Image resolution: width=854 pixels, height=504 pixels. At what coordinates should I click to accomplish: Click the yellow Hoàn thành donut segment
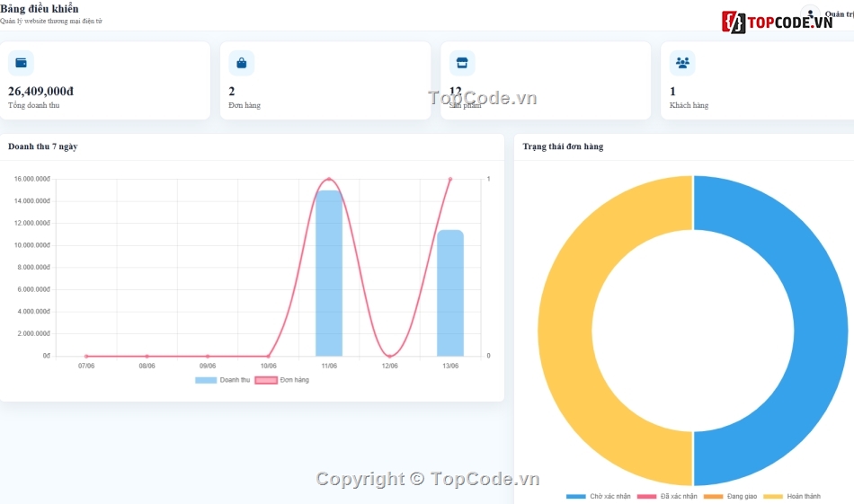click(x=565, y=331)
